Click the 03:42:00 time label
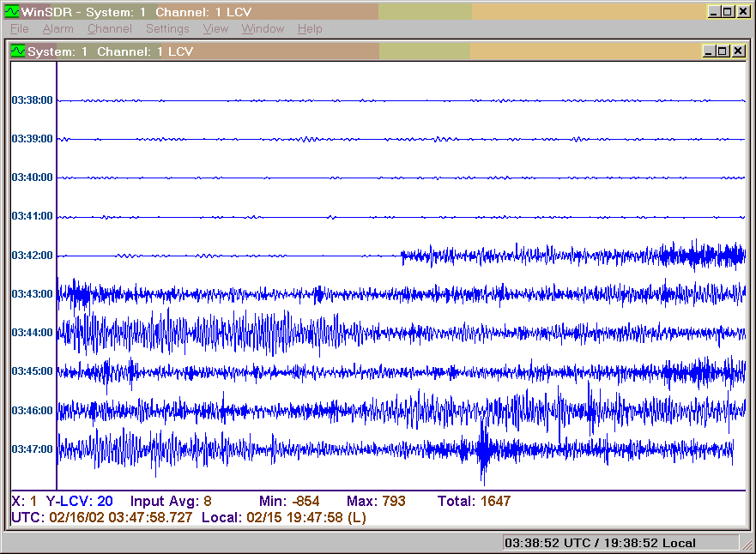756x554 pixels. (x=33, y=256)
